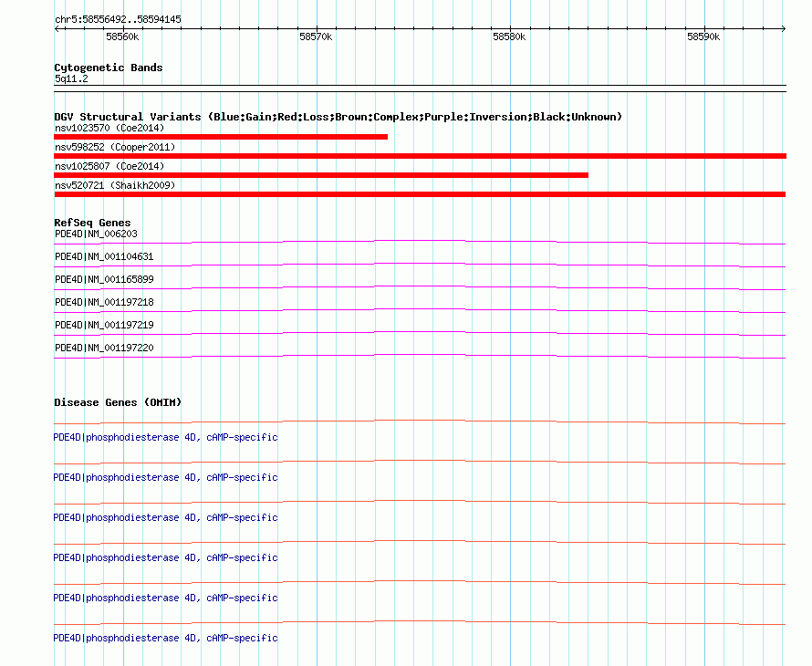Open the PDE4D|NM_006203 transcript label
This screenshot has width=812, height=666.
click(97, 234)
